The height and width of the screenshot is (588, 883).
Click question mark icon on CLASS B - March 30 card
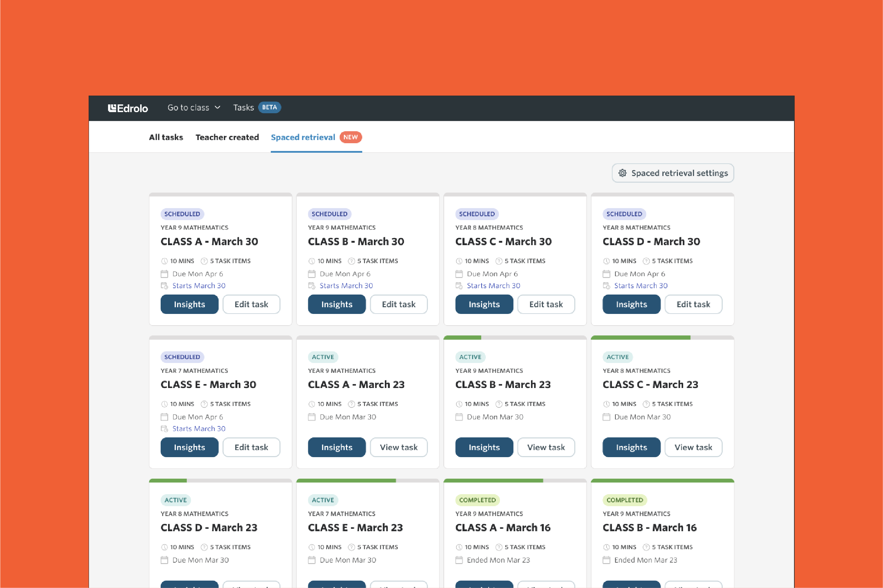tap(351, 261)
